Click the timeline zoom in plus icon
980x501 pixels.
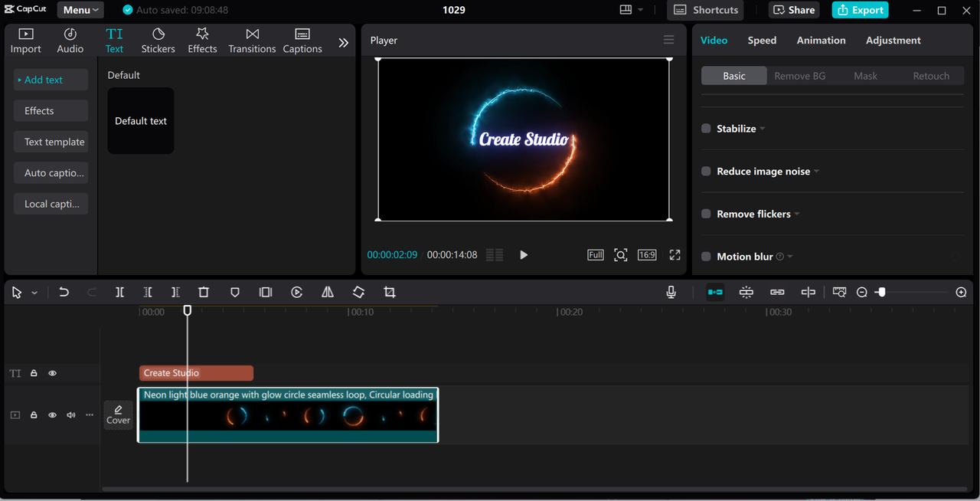[962, 292]
